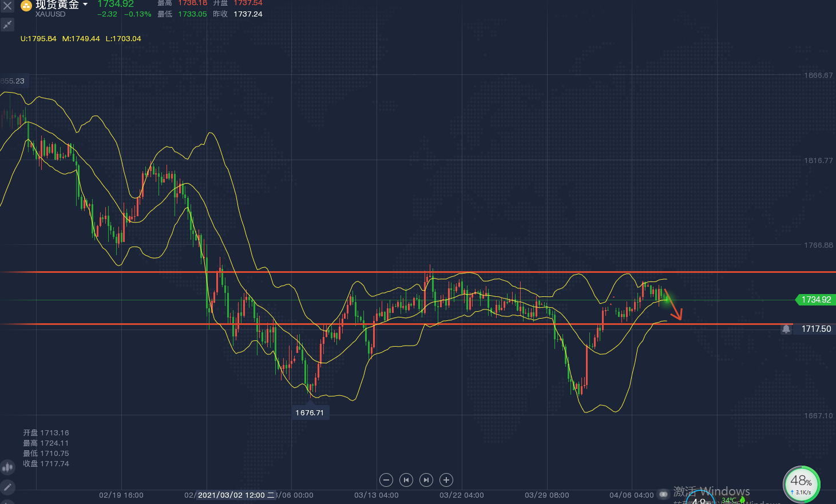Zoom out chart with minus button
836x504 pixels.
(x=386, y=480)
